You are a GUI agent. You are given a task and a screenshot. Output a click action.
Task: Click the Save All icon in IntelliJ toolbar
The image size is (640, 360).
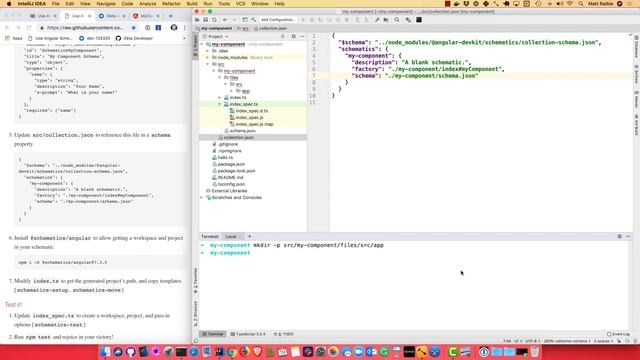tap(206, 20)
